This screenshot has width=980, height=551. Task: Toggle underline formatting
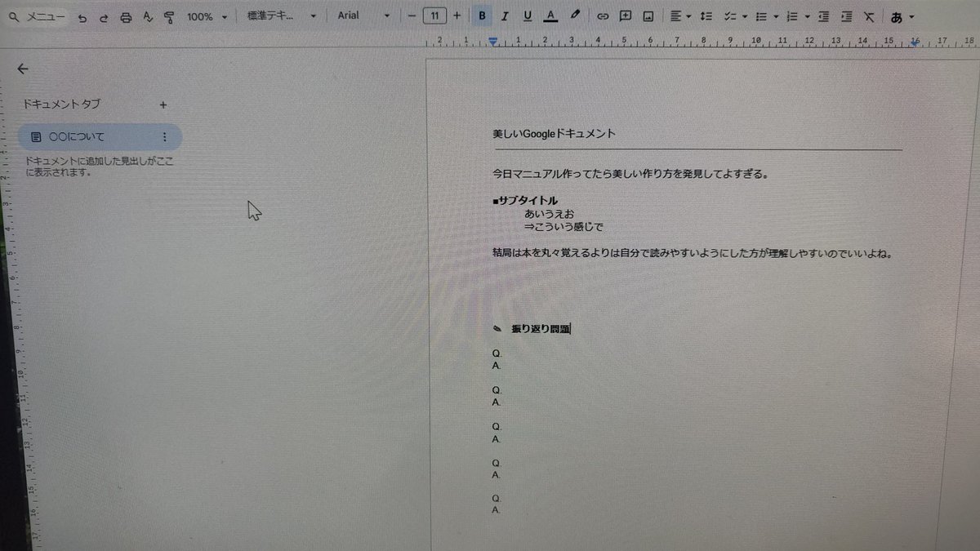point(527,16)
